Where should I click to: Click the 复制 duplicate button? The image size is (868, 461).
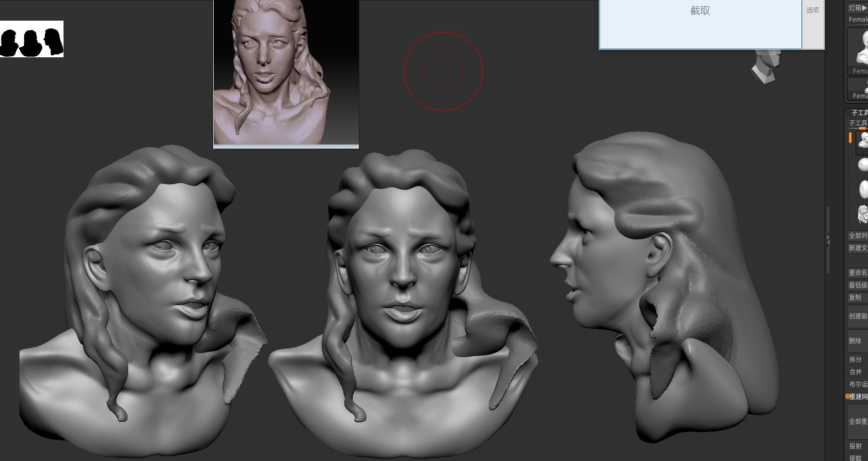coord(858,297)
